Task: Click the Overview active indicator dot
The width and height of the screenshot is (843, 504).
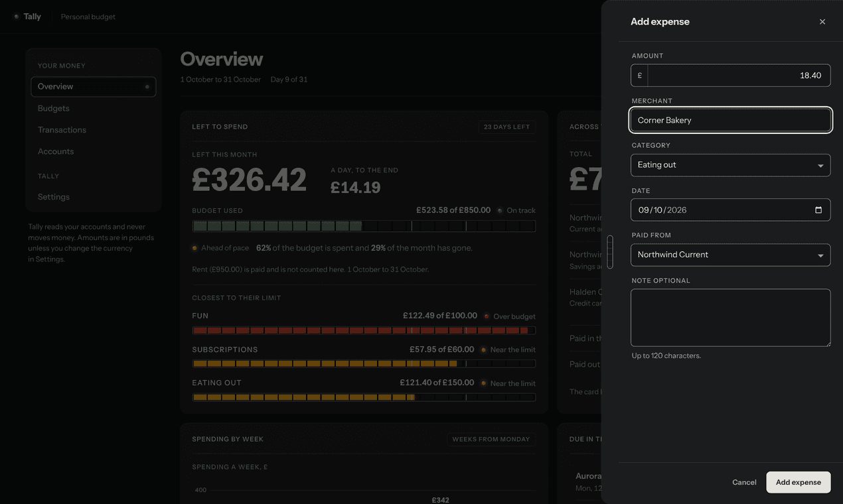Action: pyautogui.click(x=147, y=87)
